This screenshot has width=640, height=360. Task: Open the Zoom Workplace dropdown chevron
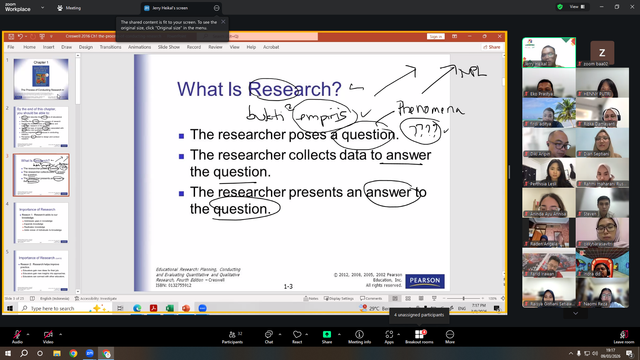(42, 7)
